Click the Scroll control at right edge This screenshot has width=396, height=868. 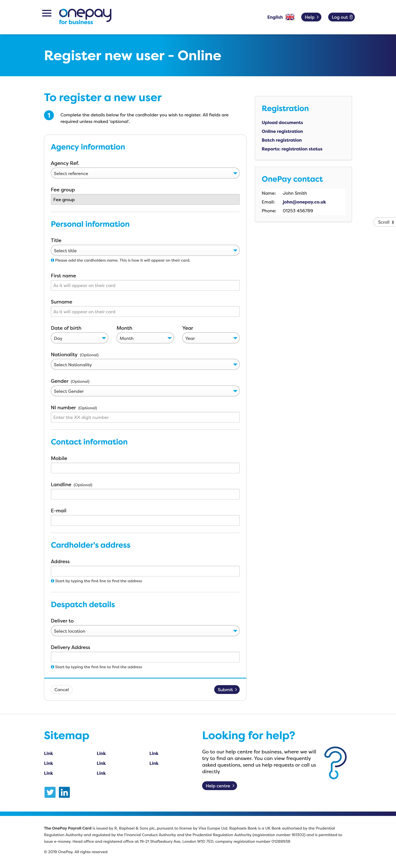click(385, 222)
